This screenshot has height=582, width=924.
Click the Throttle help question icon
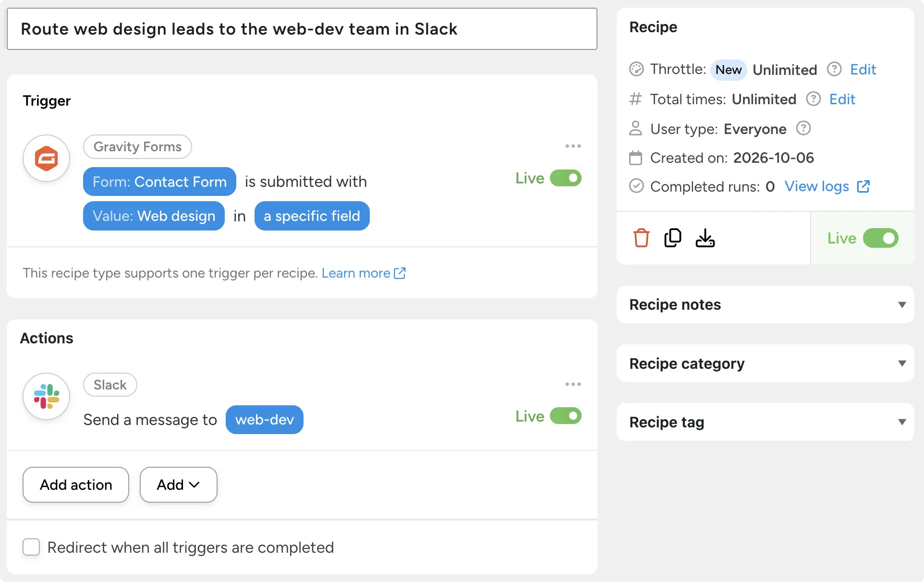coord(834,69)
